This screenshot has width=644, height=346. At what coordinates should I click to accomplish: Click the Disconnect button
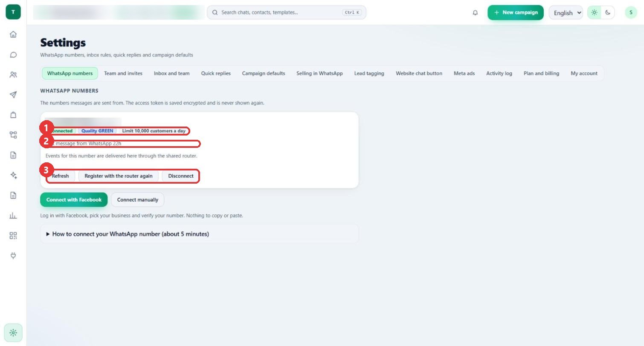[x=181, y=176]
